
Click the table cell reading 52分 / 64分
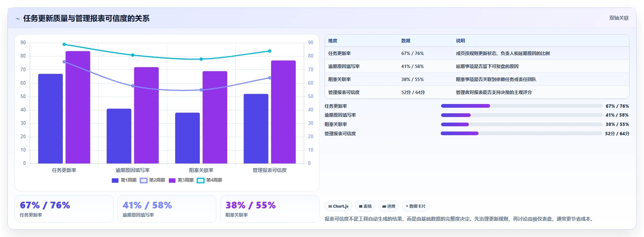413,92
